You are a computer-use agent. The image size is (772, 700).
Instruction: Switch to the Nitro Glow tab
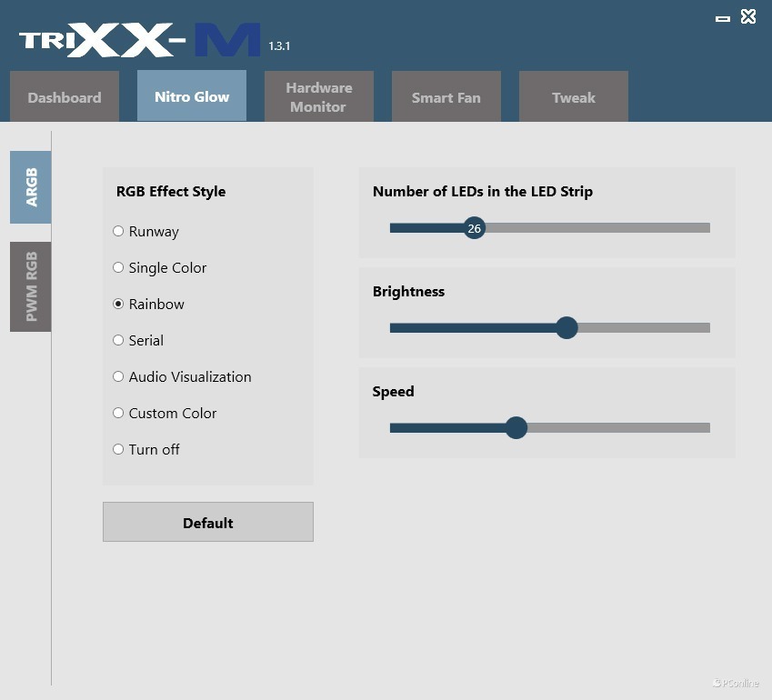[192, 95]
